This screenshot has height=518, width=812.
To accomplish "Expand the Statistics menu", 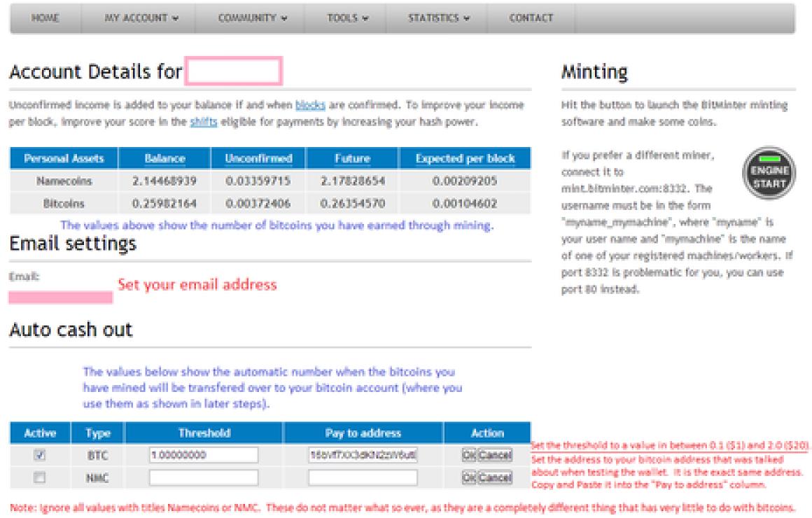I will pos(438,18).
